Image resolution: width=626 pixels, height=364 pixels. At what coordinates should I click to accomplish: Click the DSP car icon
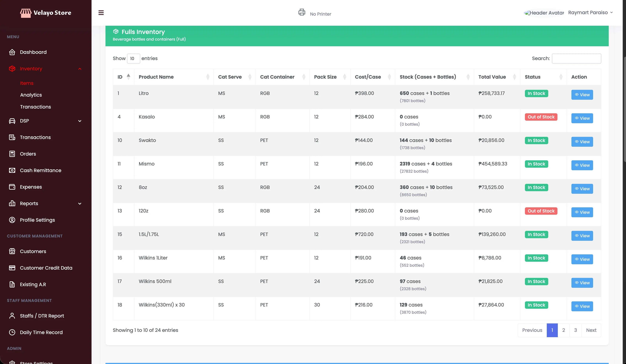pyautogui.click(x=12, y=121)
